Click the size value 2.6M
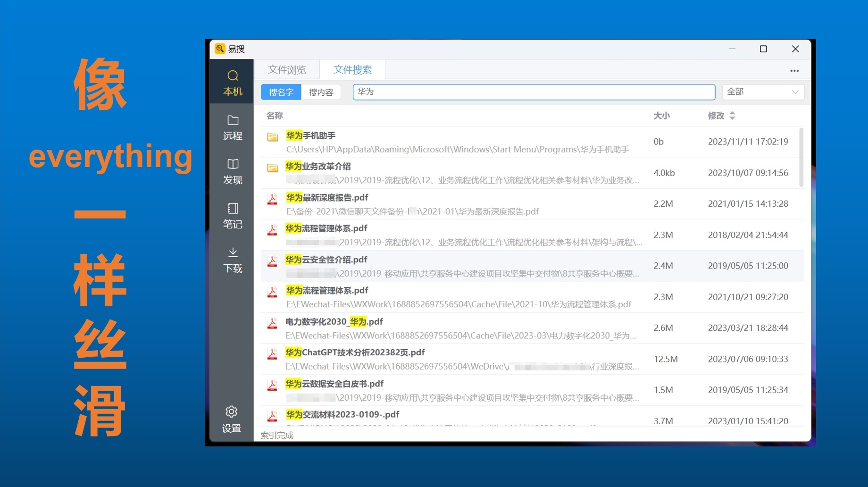This screenshot has width=868, height=487. [x=663, y=328]
